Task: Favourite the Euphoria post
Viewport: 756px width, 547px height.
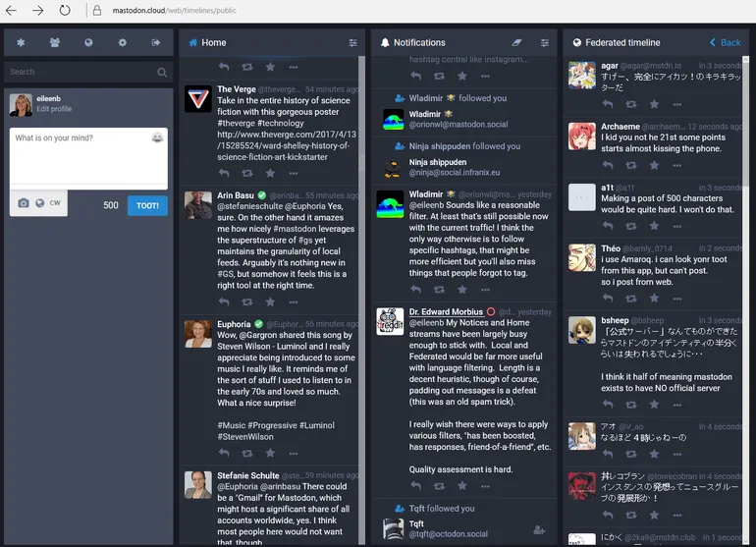Action: pos(270,453)
